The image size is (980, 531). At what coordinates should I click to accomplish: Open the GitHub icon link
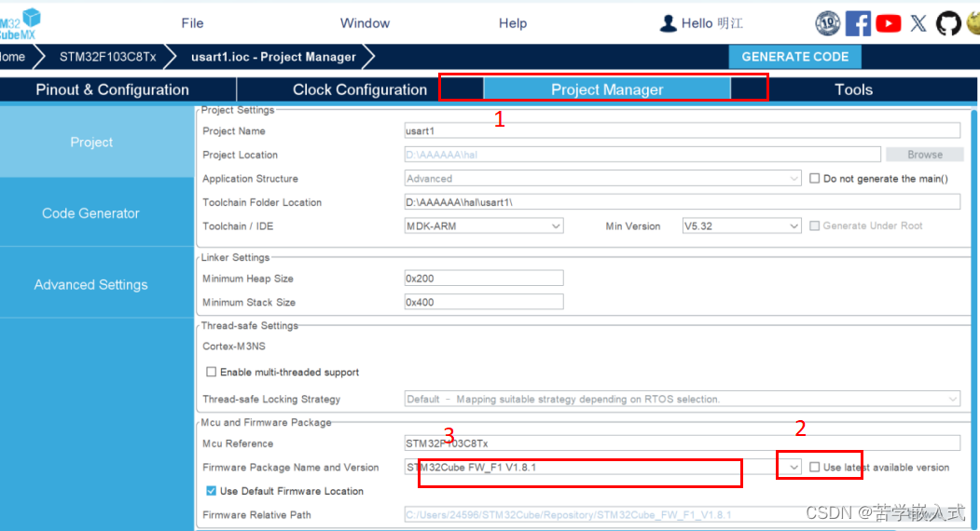tap(948, 23)
